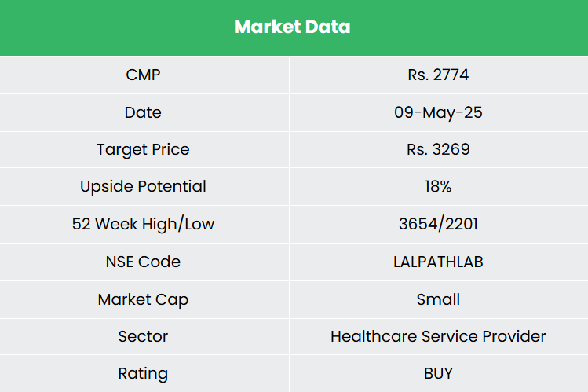Click the LALPATHLAB ticker code

coord(438,262)
